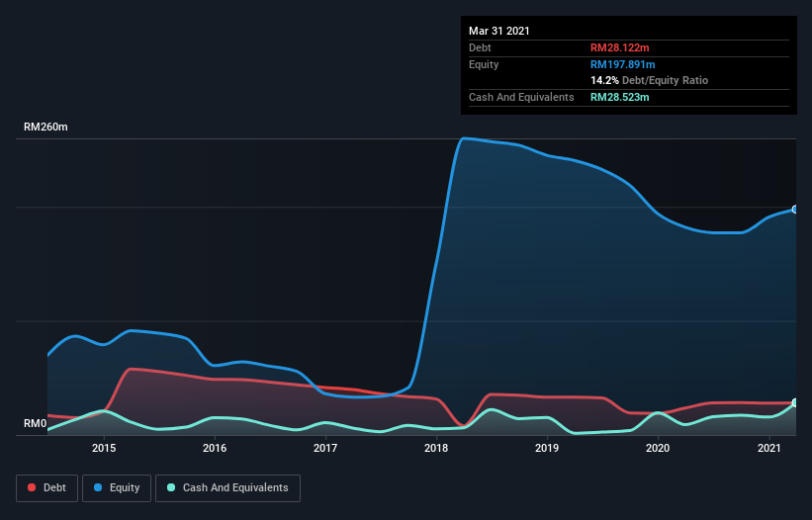Click the 2017 axis label
This screenshot has width=812, height=520.
pos(325,448)
